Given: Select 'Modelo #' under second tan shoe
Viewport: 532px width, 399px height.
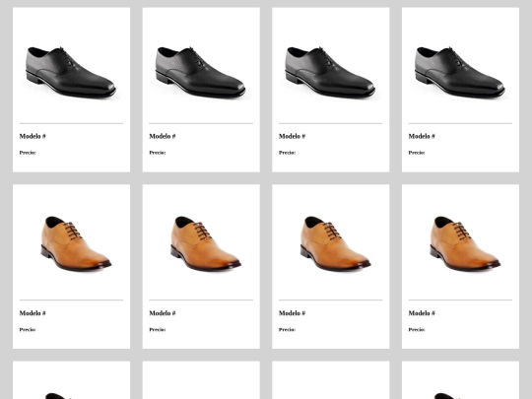Looking at the screenshot, I should click(163, 313).
